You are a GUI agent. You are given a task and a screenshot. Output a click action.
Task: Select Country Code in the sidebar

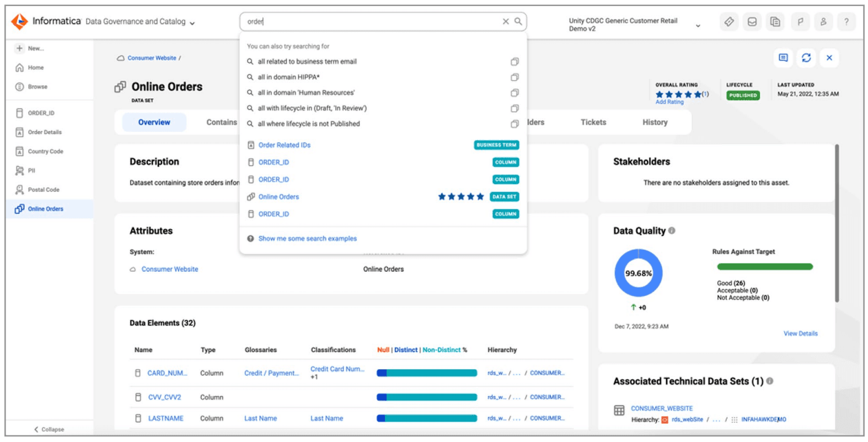39,152
